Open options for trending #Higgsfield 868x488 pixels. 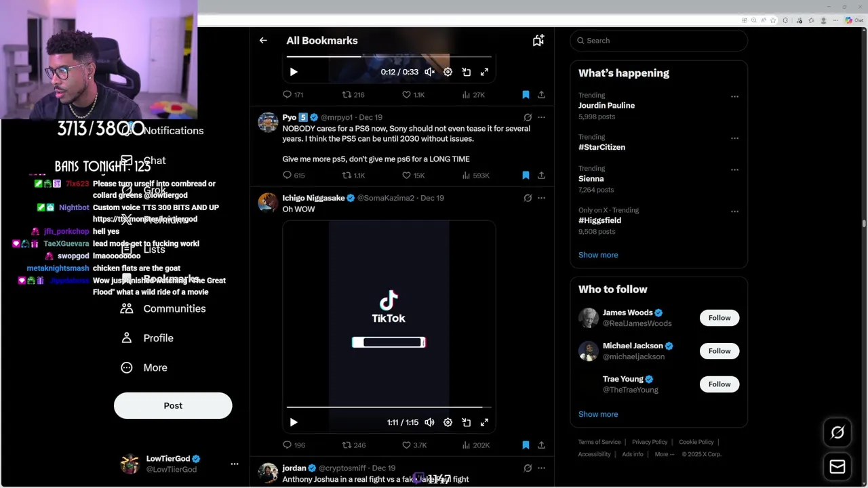(734, 211)
